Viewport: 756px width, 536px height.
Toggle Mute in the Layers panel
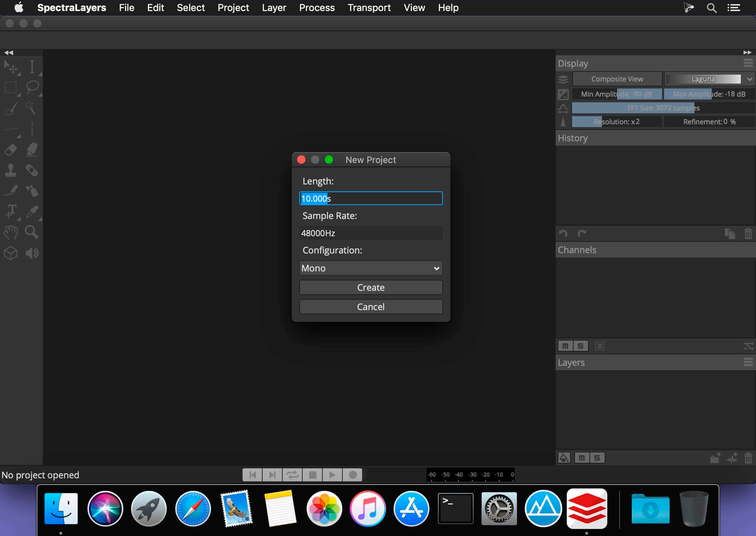coord(582,458)
